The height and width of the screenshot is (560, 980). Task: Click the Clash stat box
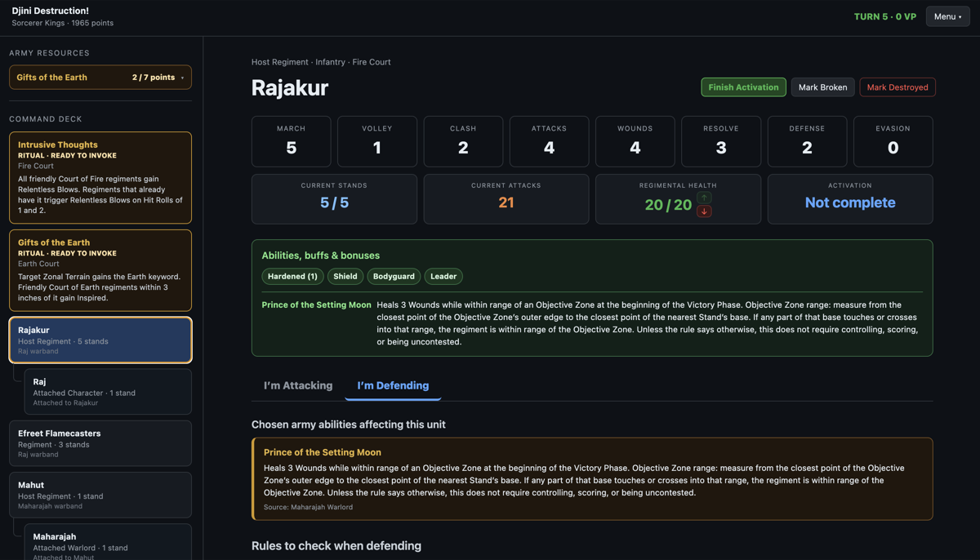click(x=463, y=141)
